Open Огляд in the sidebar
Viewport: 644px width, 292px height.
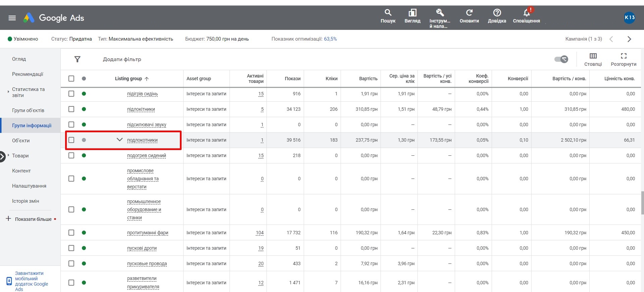pos(19,59)
